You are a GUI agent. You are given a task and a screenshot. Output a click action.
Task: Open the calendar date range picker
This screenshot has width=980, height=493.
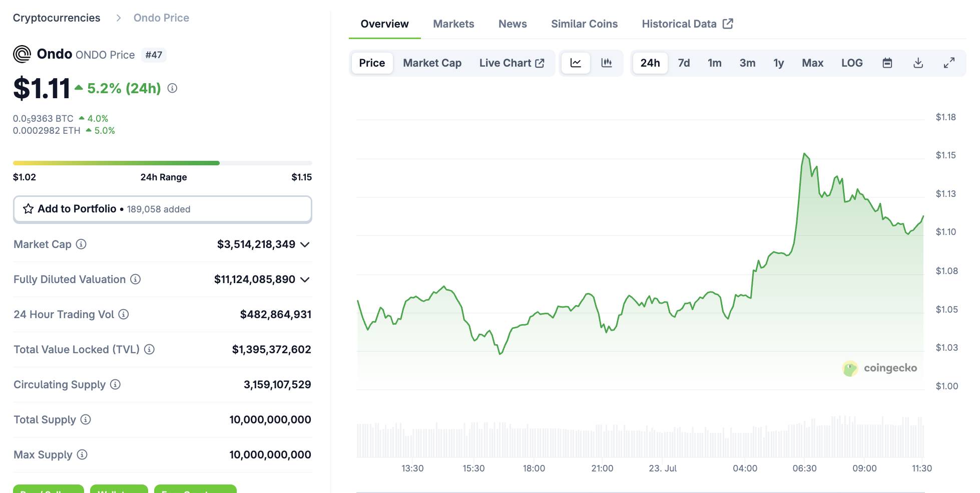point(887,63)
